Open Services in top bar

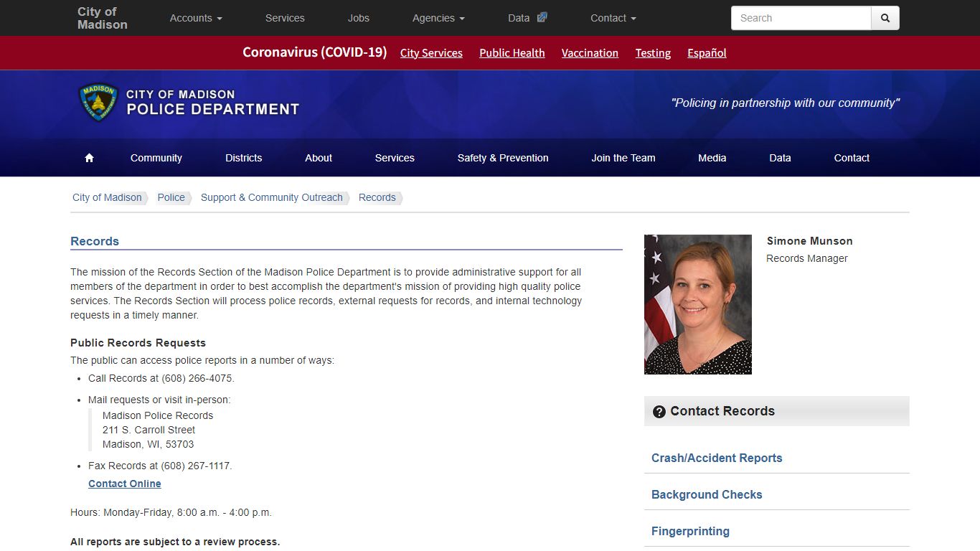click(x=285, y=18)
